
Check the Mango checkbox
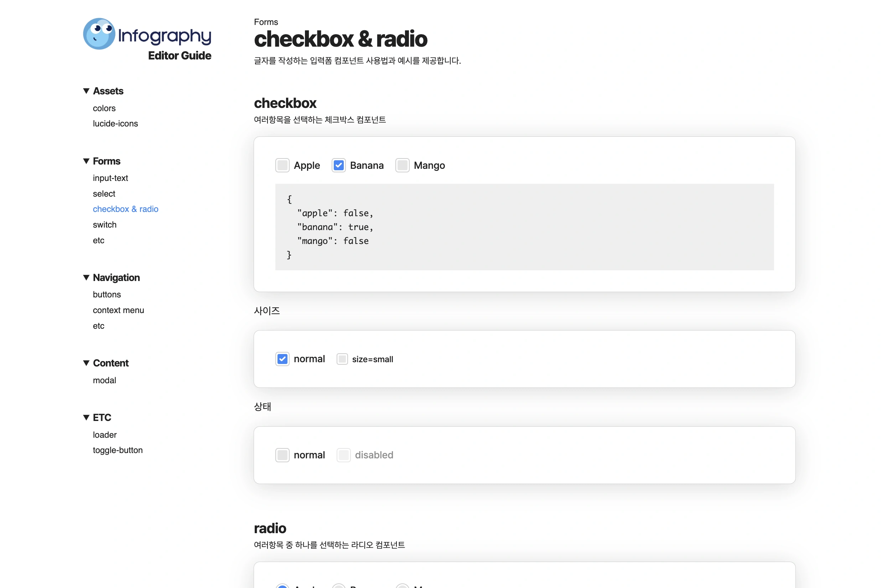click(x=403, y=165)
